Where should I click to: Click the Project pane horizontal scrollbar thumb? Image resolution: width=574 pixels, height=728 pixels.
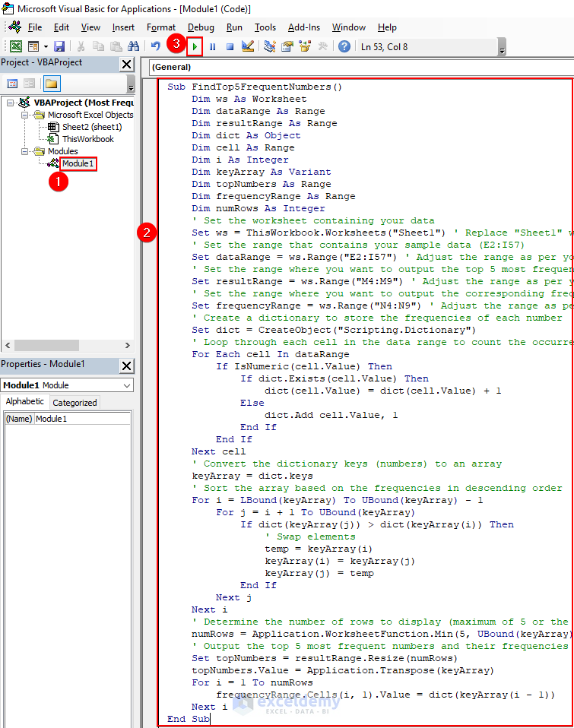[x=46, y=346]
